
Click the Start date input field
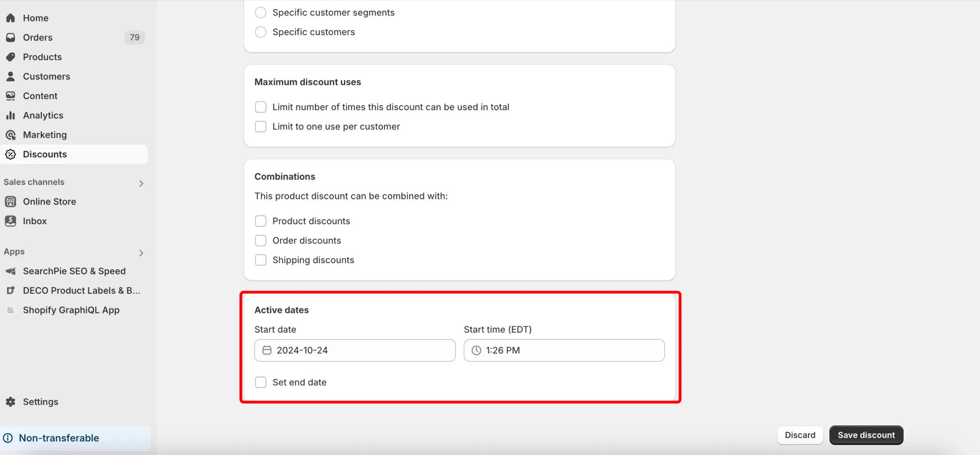tap(355, 350)
